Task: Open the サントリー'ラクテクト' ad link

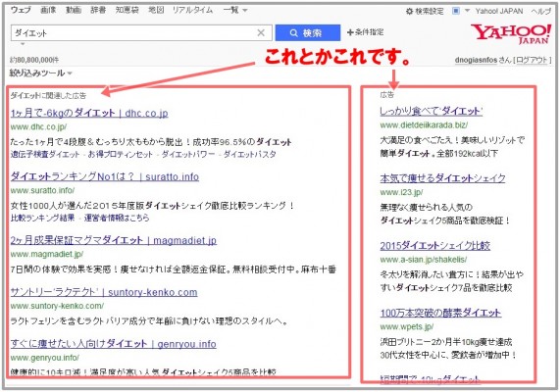Action: (104, 292)
